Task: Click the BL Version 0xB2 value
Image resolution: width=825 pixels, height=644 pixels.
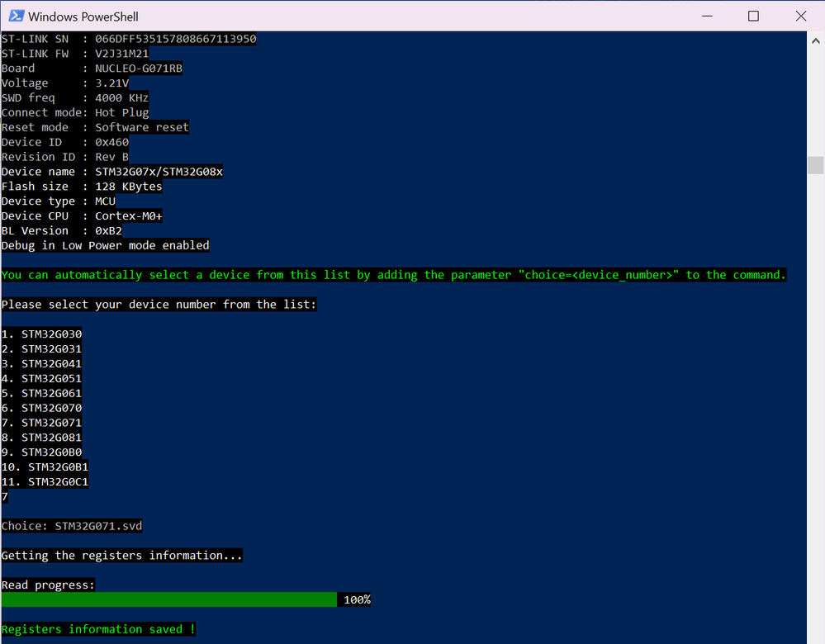Action: (x=108, y=230)
